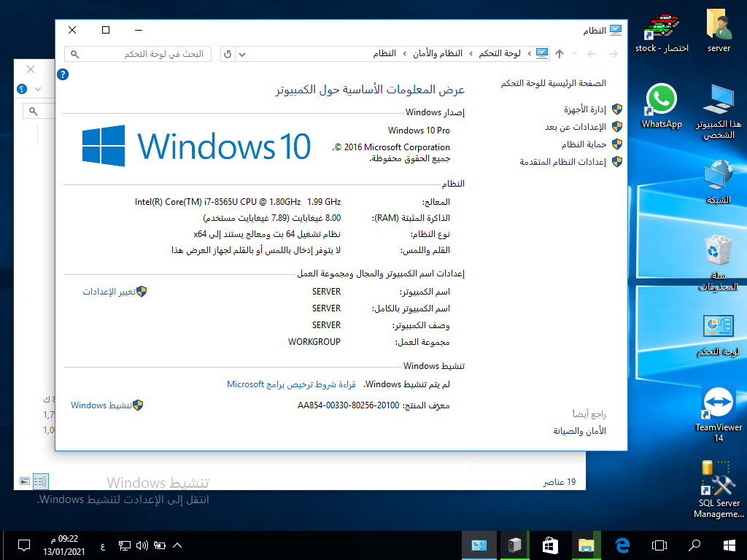Expand ribbon chevron in background window
This screenshot has width=747, height=560.
click(38, 89)
